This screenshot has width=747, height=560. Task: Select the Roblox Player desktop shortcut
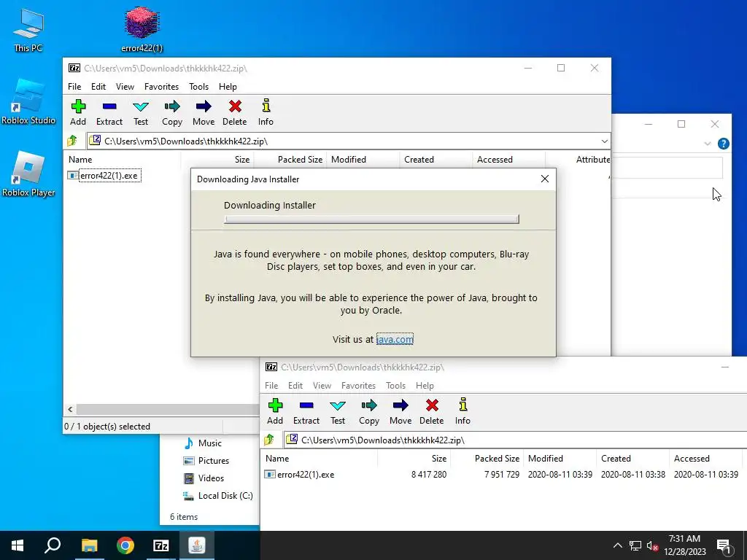pos(28,174)
